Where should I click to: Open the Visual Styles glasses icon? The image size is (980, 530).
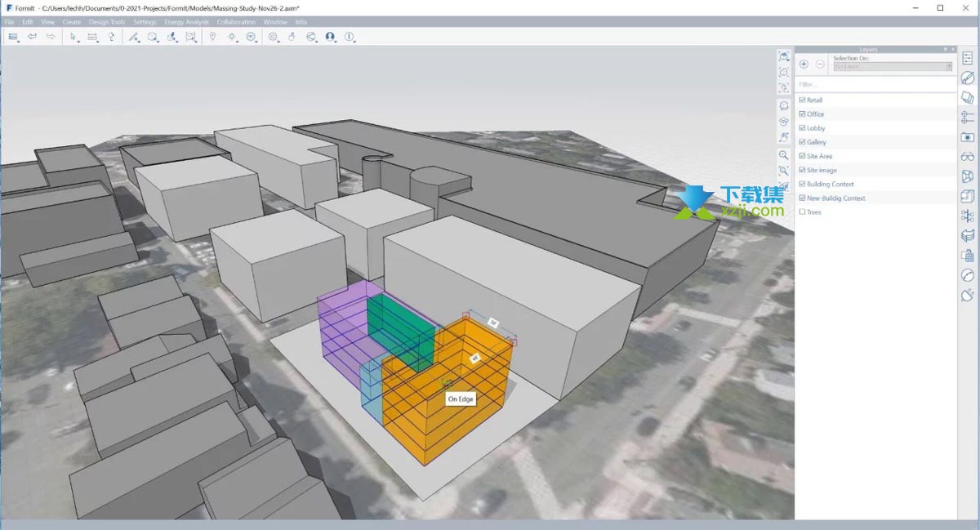[x=968, y=157]
